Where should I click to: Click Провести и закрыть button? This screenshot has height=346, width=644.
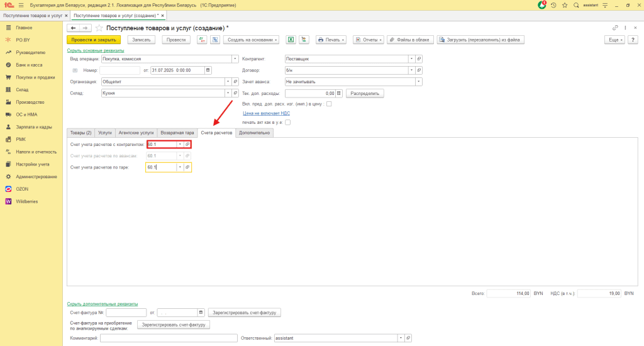click(94, 40)
